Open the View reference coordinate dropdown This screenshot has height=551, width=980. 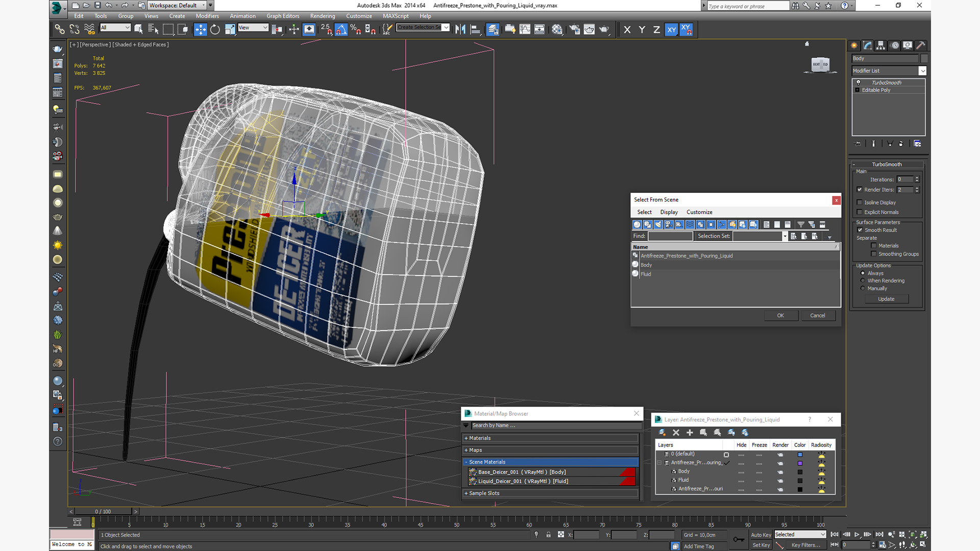[x=253, y=28]
